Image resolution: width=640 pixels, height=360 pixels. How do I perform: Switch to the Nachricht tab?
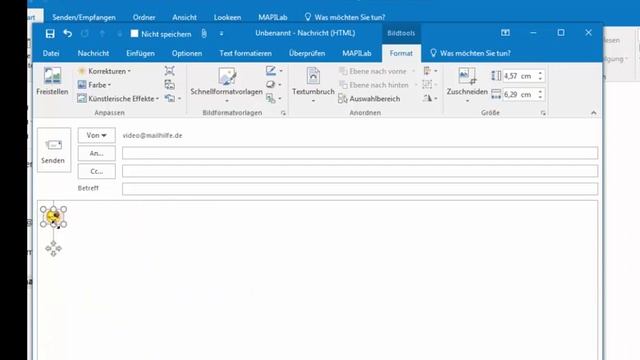[93, 53]
